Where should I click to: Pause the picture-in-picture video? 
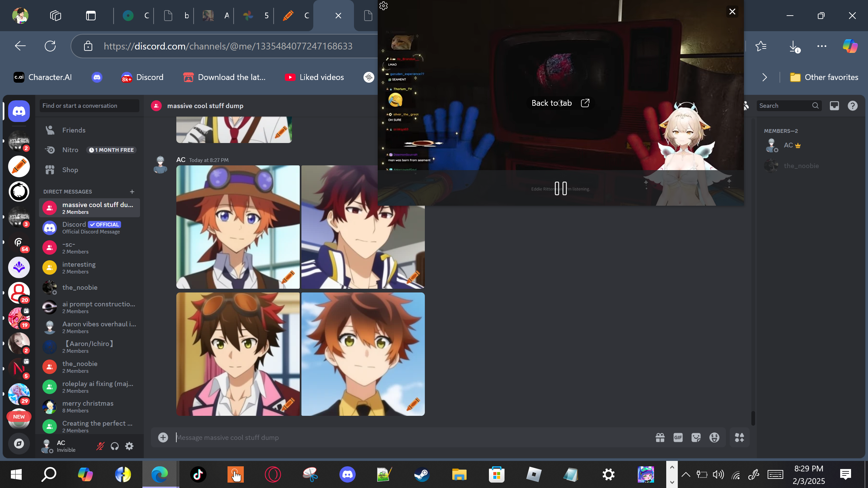561,188
